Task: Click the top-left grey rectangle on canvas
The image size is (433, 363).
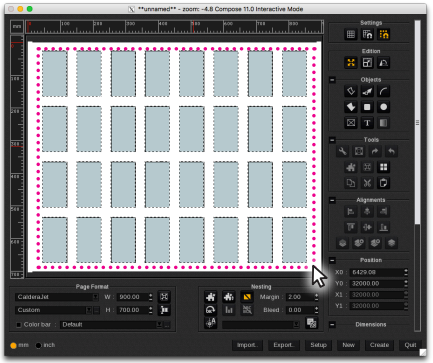Action: point(54,73)
